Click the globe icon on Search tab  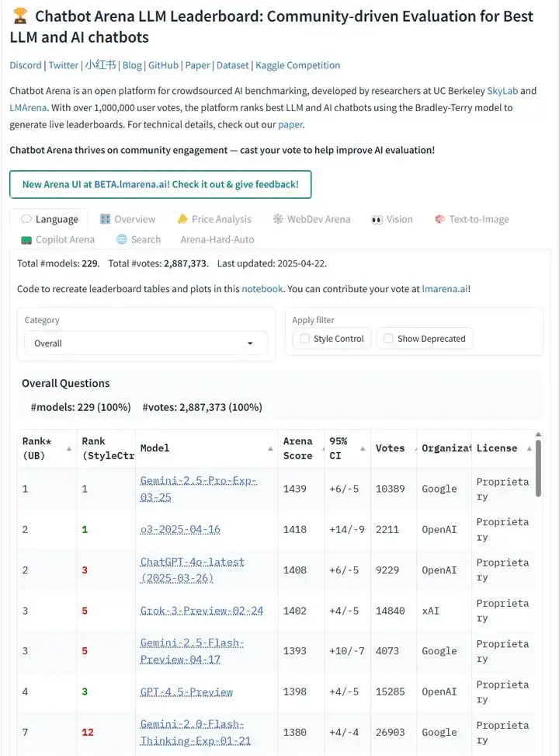(x=121, y=239)
